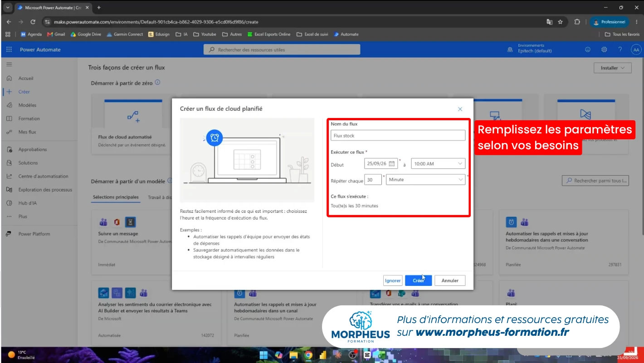Click the Ignorer button

pos(393,280)
